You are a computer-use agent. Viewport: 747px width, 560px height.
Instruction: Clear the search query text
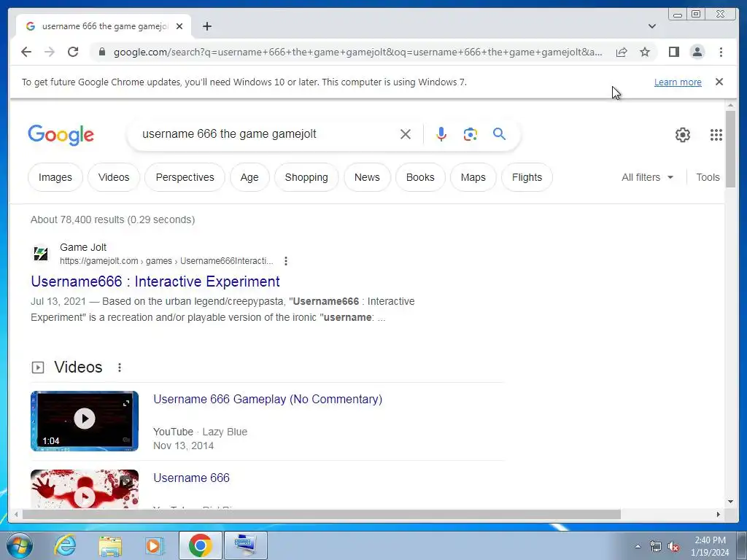[x=406, y=134]
